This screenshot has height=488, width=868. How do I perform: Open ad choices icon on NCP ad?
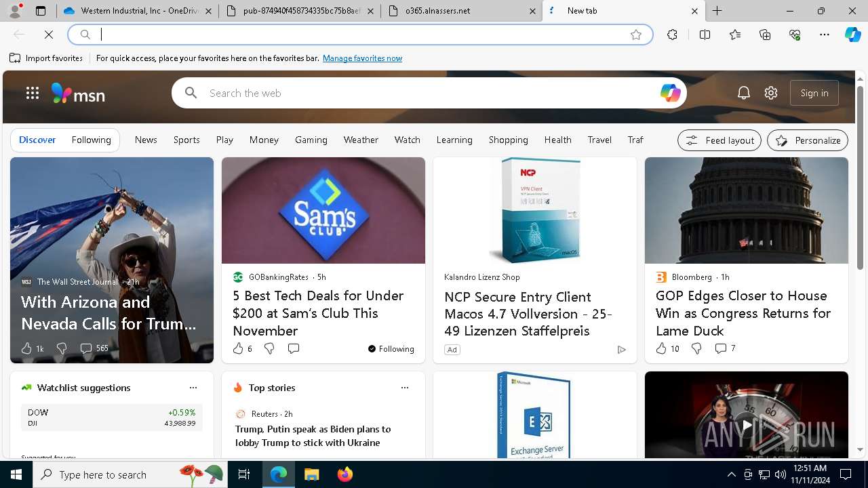(621, 350)
